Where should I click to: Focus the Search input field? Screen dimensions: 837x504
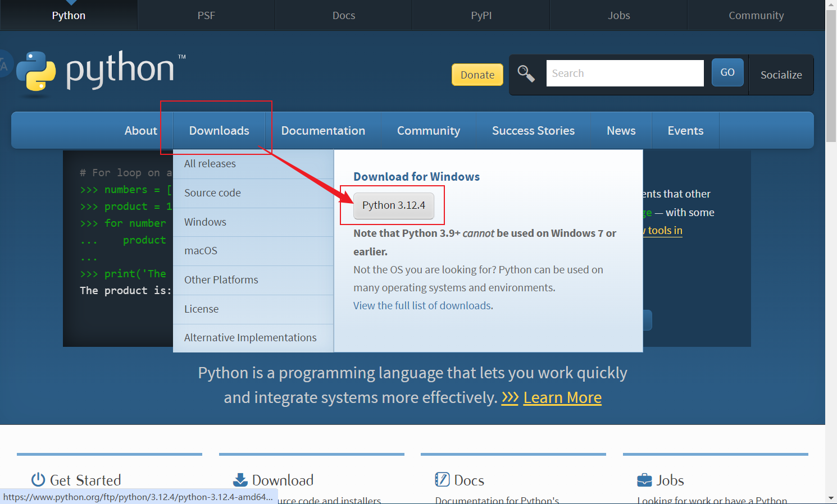point(625,74)
